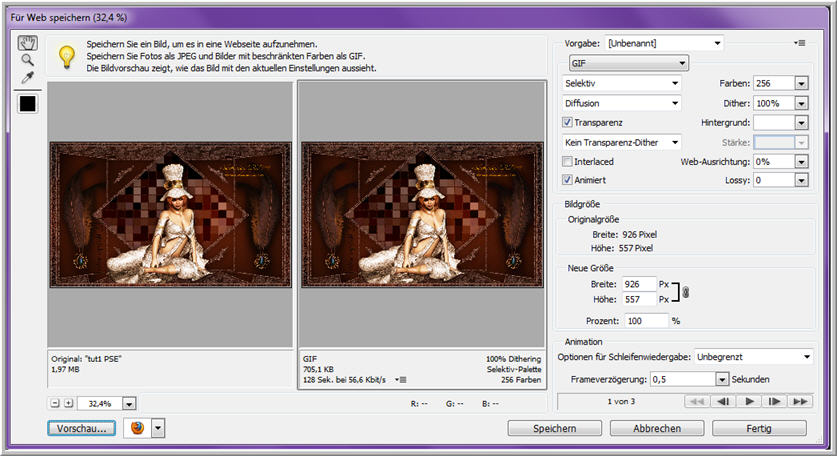Click the Prozent 100 input field
Image resolution: width=837 pixels, height=456 pixels.
coord(646,321)
